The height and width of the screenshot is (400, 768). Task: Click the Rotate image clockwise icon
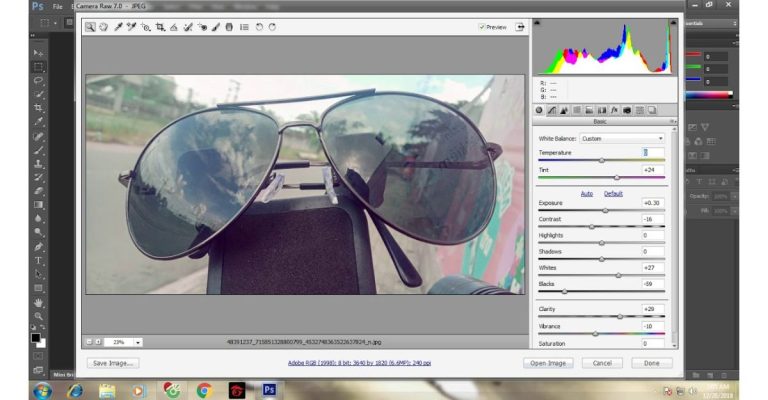pyautogui.click(x=272, y=27)
